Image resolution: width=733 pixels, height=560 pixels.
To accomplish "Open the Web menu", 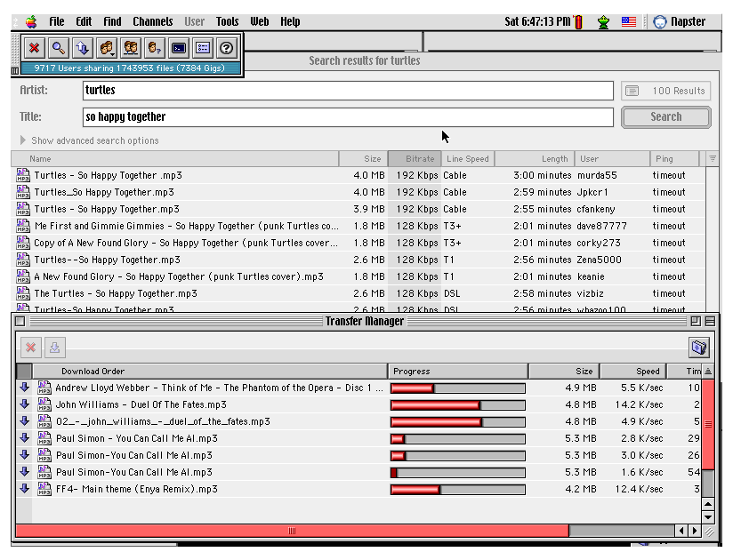I will coord(260,22).
